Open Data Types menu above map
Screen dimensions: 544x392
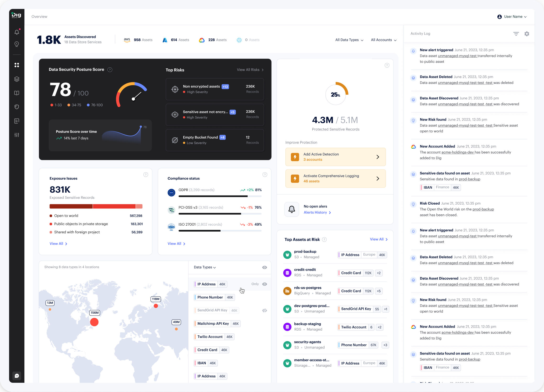coord(205,267)
